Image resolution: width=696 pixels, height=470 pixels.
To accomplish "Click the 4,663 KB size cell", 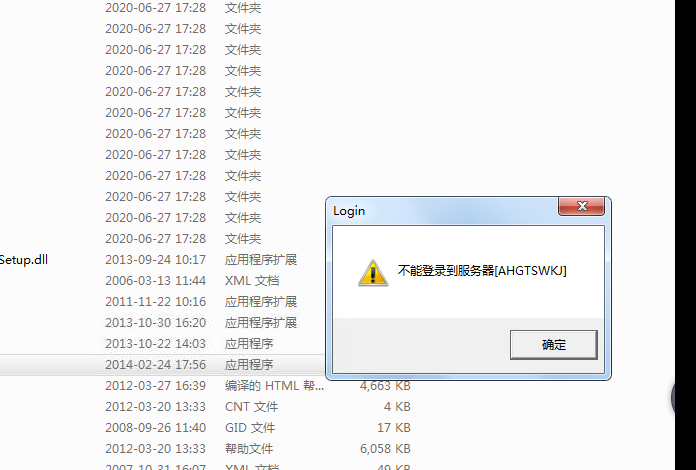I will coord(385,386).
